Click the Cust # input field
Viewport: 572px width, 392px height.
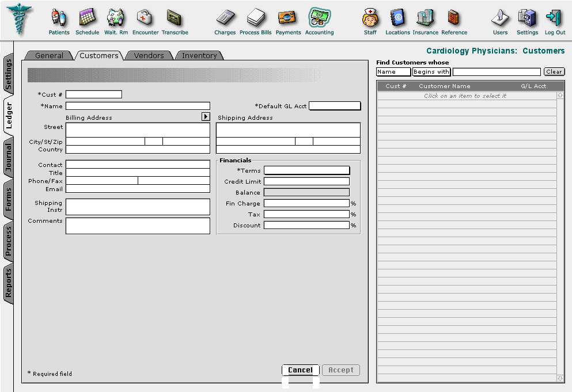pyautogui.click(x=94, y=94)
